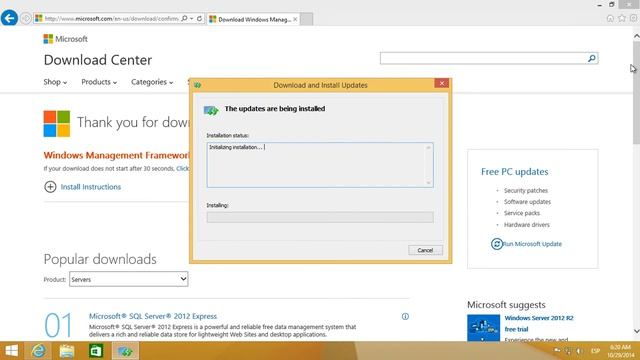Open Microsoft SQL Server 2012 Express link
The width and height of the screenshot is (640, 360).
coord(153,316)
